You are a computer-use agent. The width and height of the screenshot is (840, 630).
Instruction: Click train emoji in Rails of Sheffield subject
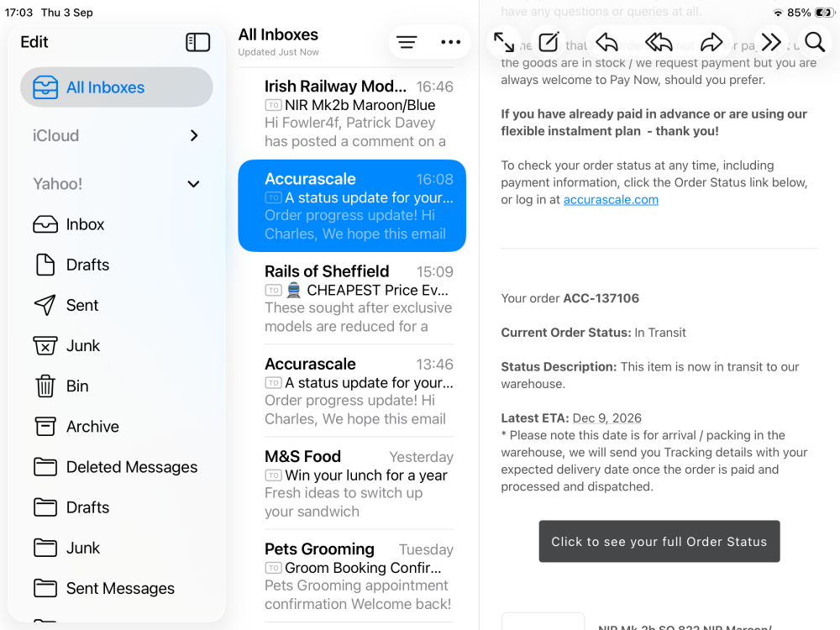[293, 290]
